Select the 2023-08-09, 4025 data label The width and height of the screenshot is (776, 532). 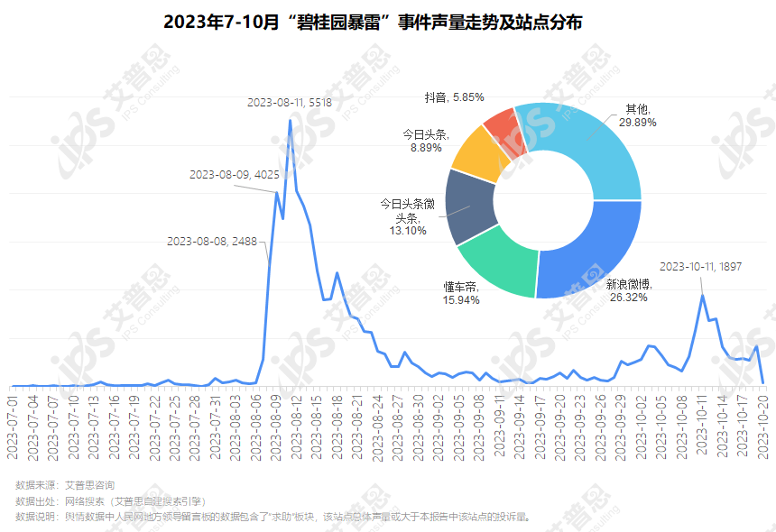pos(234,175)
